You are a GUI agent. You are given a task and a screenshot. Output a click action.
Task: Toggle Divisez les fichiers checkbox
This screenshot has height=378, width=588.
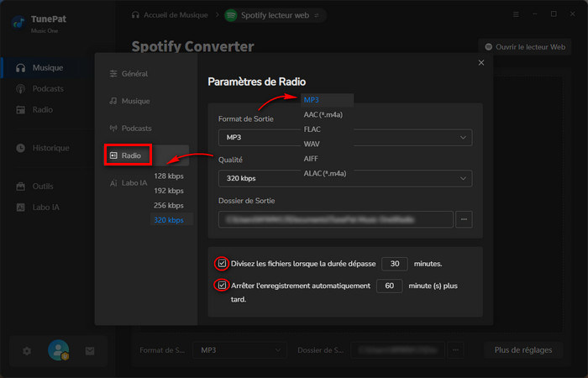222,263
